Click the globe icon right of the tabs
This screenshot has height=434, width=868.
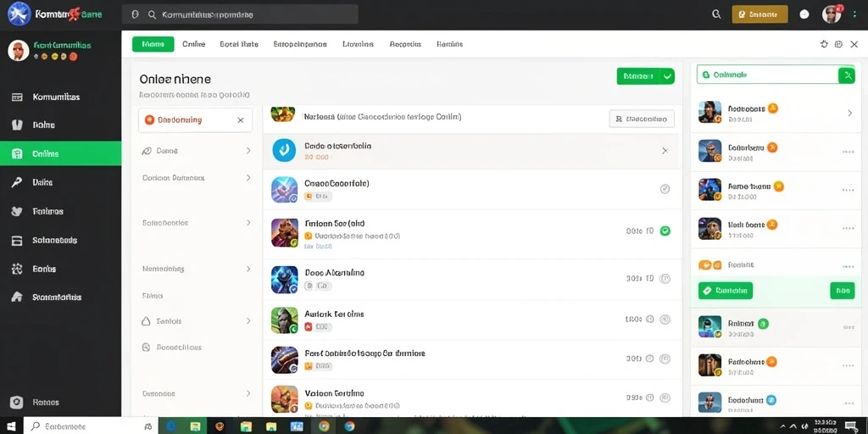[x=838, y=44]
